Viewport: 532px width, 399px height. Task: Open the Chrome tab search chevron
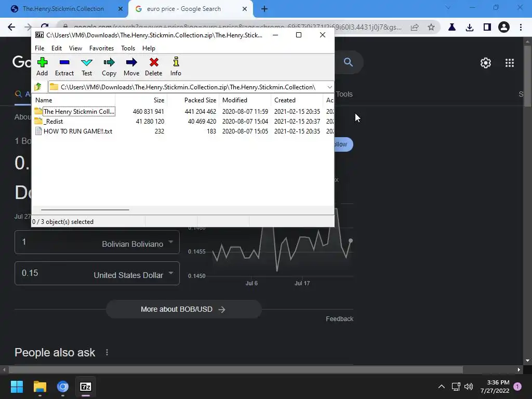click(448, 7)
